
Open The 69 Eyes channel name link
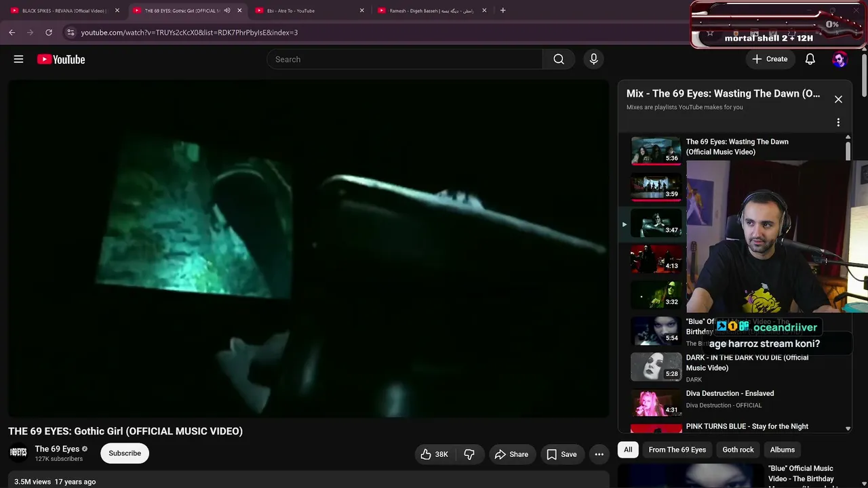click(57, 449)
